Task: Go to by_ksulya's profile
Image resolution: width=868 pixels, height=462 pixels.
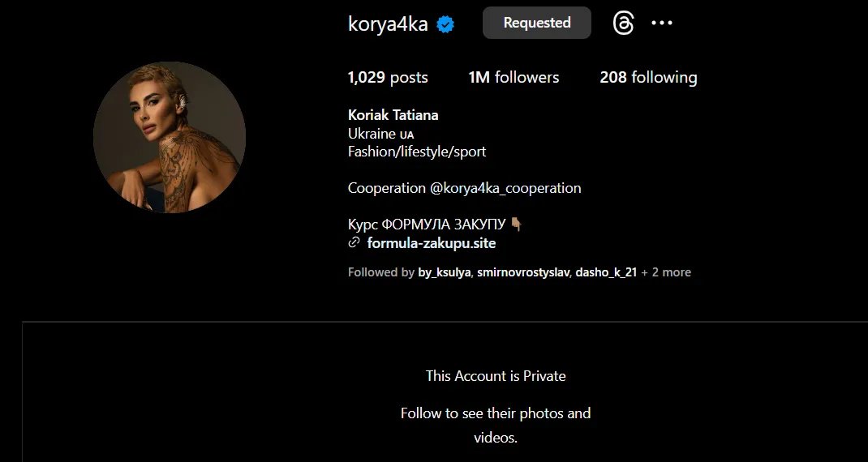Action: 444,272
